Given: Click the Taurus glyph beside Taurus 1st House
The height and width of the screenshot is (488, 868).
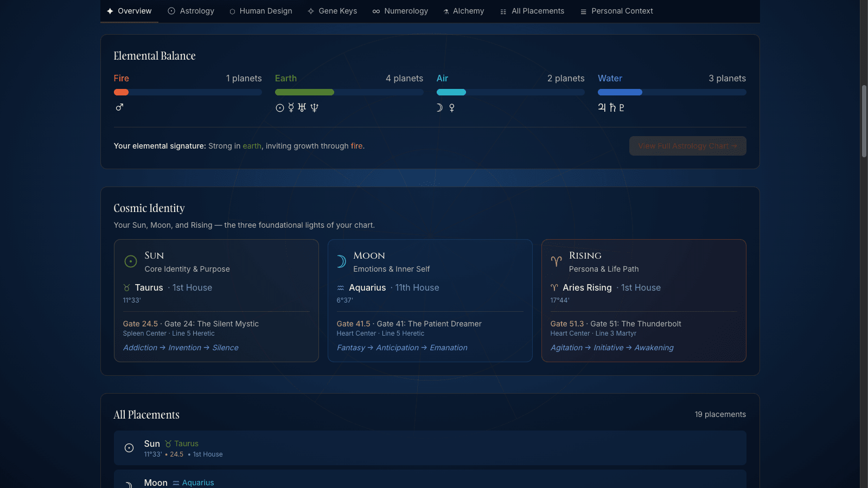Looking at the screenshot, I should pos(127,288).
